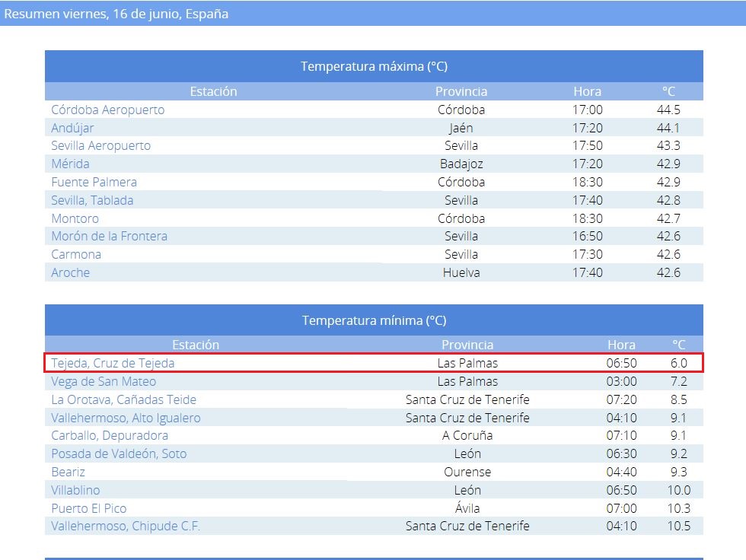Open the Villablino station link
Viewport: 746px width, 560px height.
pos(75,490)
